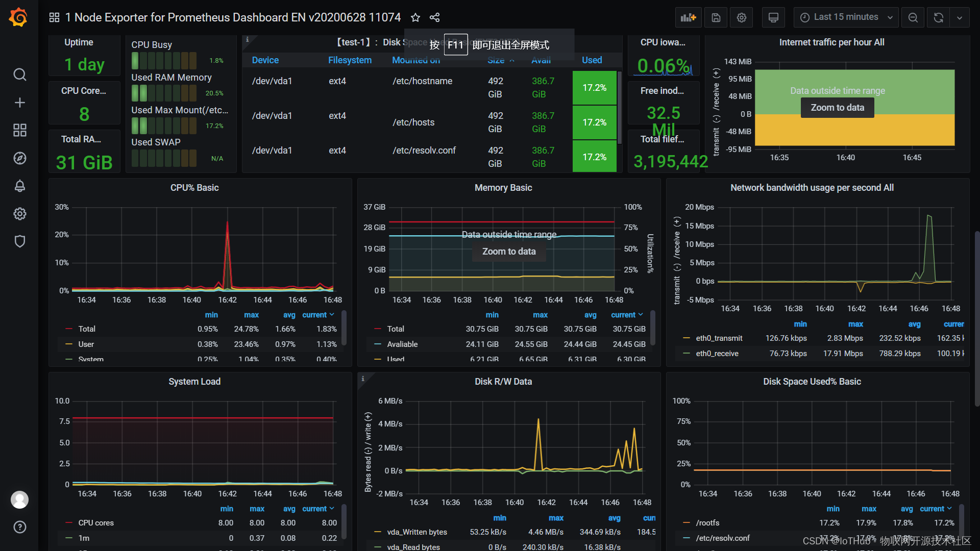Click the page vertical scrollbar

tap(977, 318)
